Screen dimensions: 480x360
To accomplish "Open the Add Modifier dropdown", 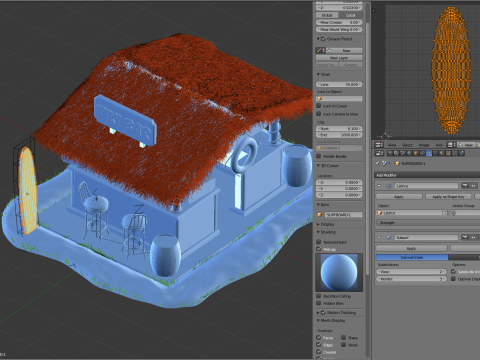I will tap(427, 175).
